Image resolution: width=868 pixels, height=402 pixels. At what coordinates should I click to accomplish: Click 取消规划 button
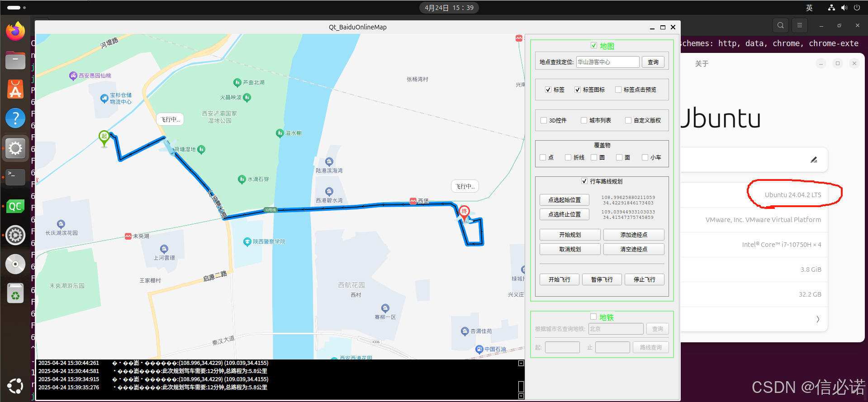pyautogui.click(x=570, y=249)
